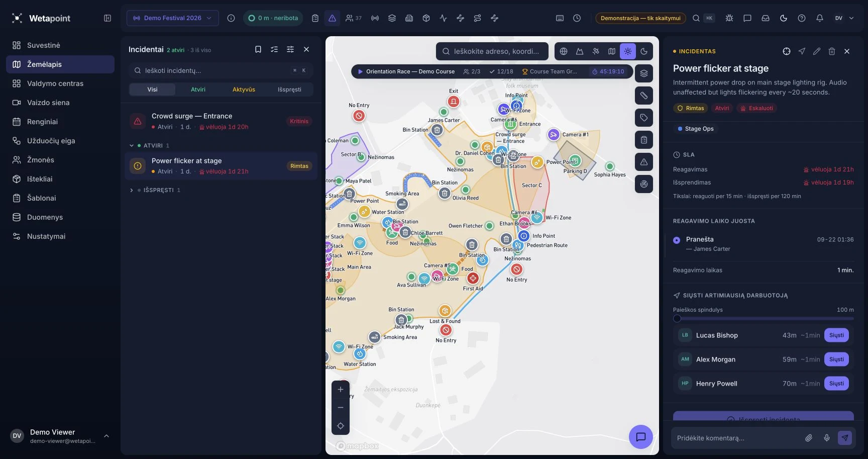This screenshot has height=459, width=868.
Task: Click the Ieškoti incidentų search field
Action: tap(221, 70)
